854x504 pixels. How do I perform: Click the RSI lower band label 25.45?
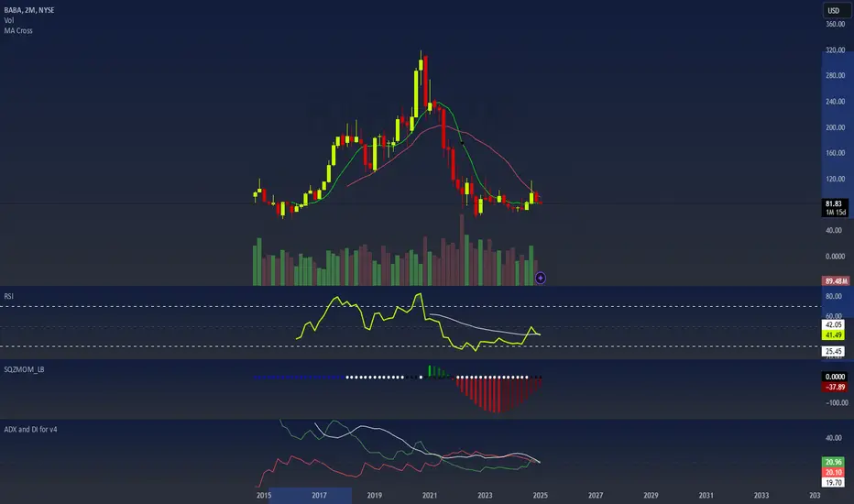[833, 352]
